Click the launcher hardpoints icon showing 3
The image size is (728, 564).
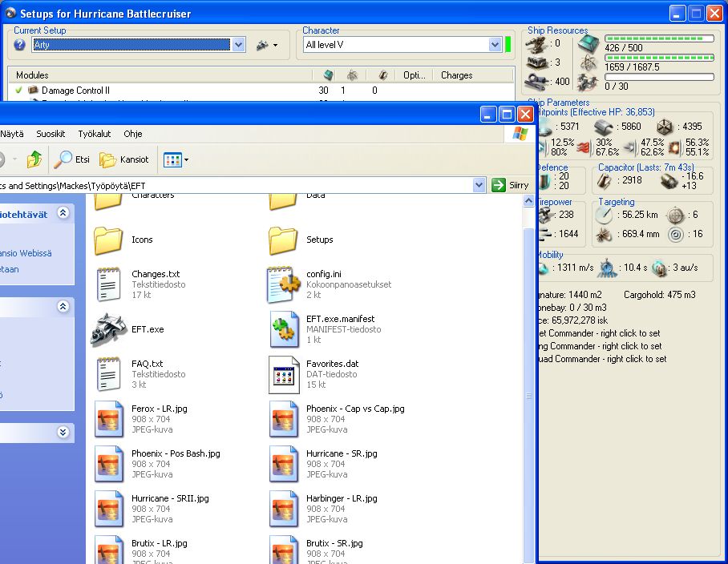tap(538, 62)
